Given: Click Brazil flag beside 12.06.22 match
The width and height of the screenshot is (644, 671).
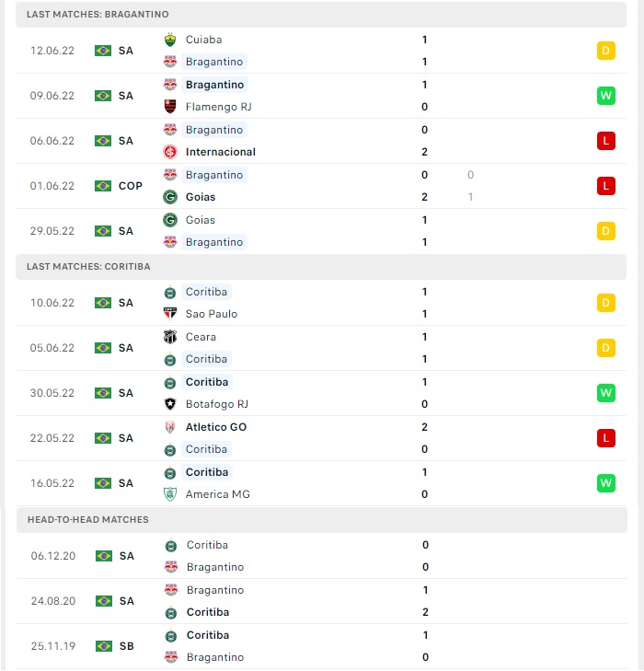Looking at the screenshot, I should tap(103, 51).
